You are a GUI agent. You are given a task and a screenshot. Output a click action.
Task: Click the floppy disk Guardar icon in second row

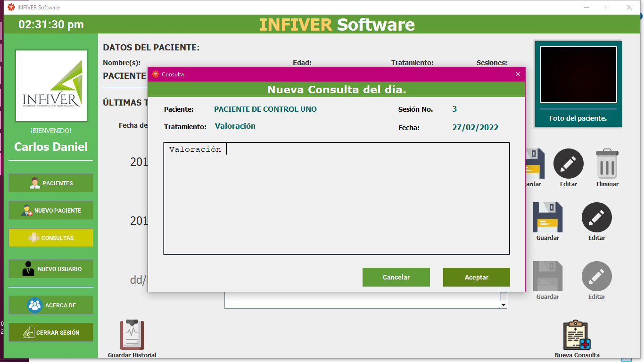click(548, 217)
